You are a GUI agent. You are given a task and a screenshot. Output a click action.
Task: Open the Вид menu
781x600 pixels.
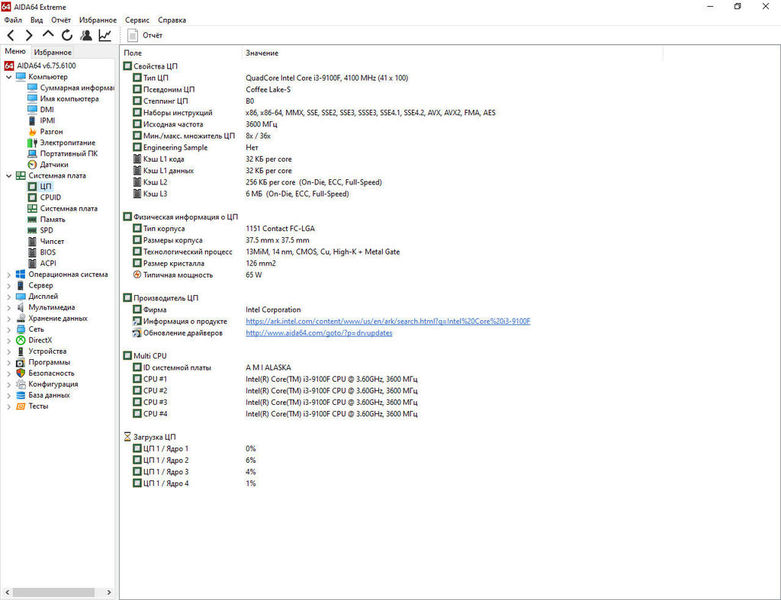point(36,20)
